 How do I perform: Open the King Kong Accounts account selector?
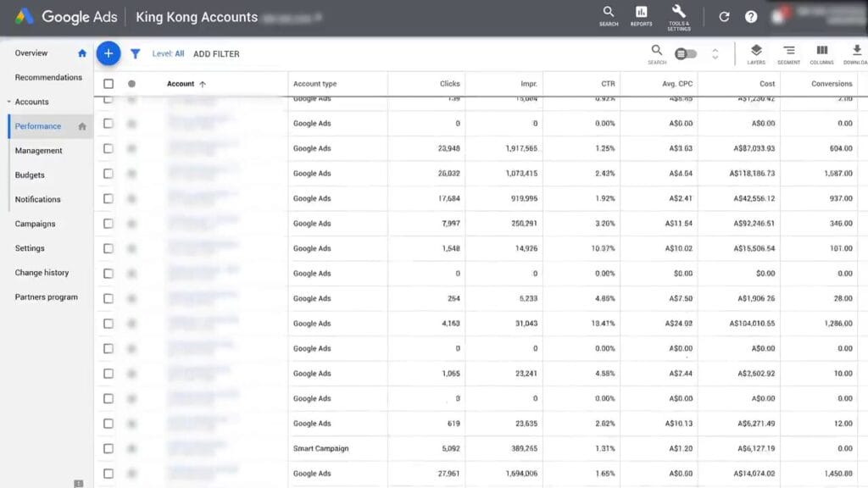(197, 17)
